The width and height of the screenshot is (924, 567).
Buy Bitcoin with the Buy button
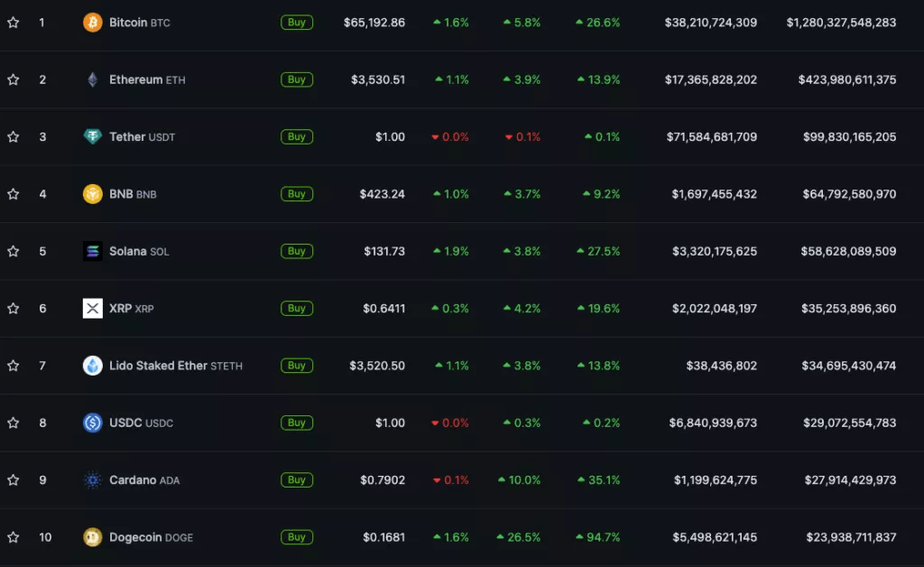(x=296, y=23)
